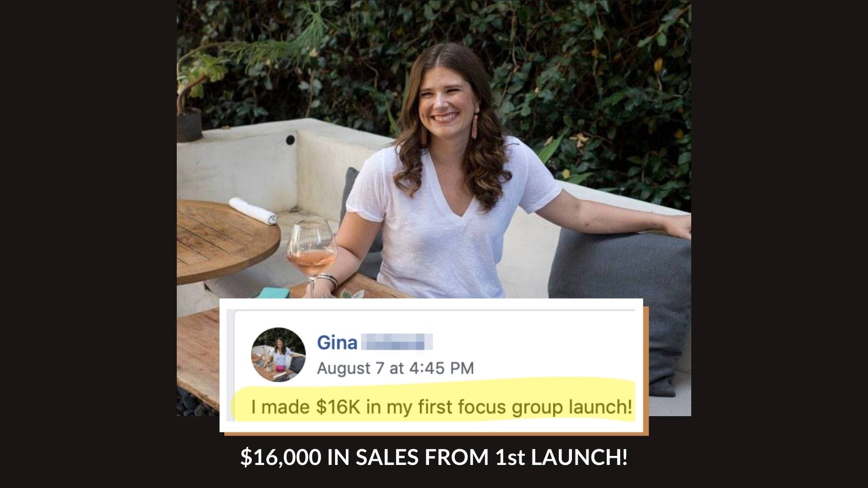Click the wine glass with rosé
This screenshot has height=488, width=868.
click(312, 258)
